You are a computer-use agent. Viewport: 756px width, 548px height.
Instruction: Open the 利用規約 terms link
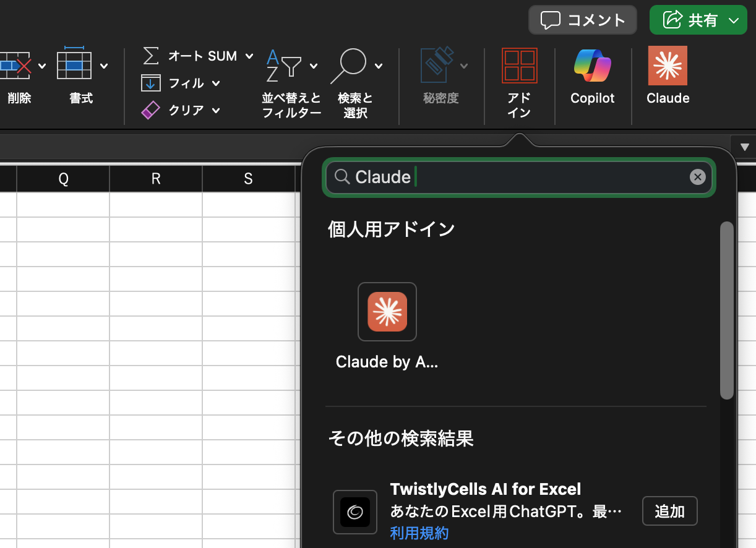point(419,533)
